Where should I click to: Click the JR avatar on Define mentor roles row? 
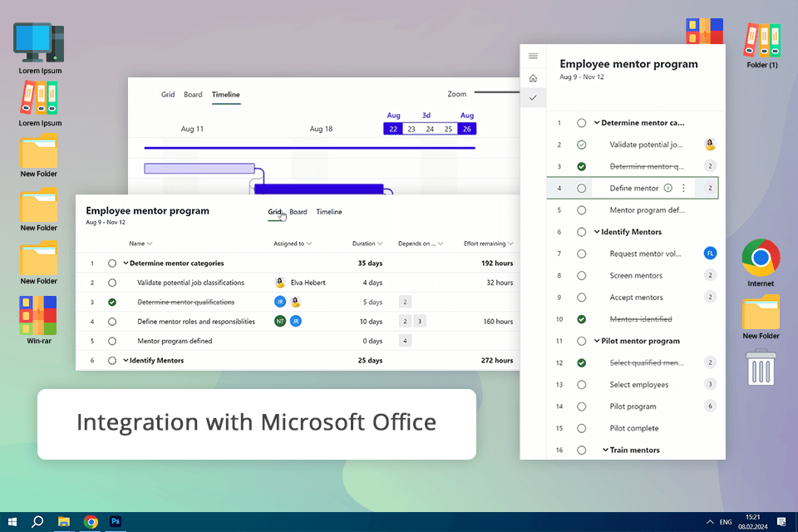tap(296, 321)
